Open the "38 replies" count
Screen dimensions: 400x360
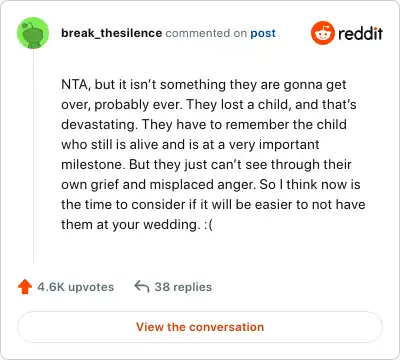point(183,287)
